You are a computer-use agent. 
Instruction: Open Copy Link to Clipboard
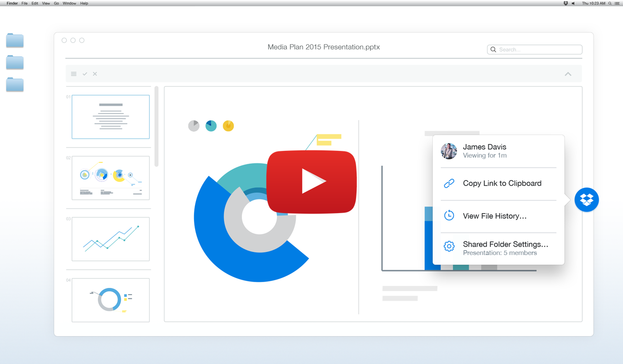coord(501,183)
